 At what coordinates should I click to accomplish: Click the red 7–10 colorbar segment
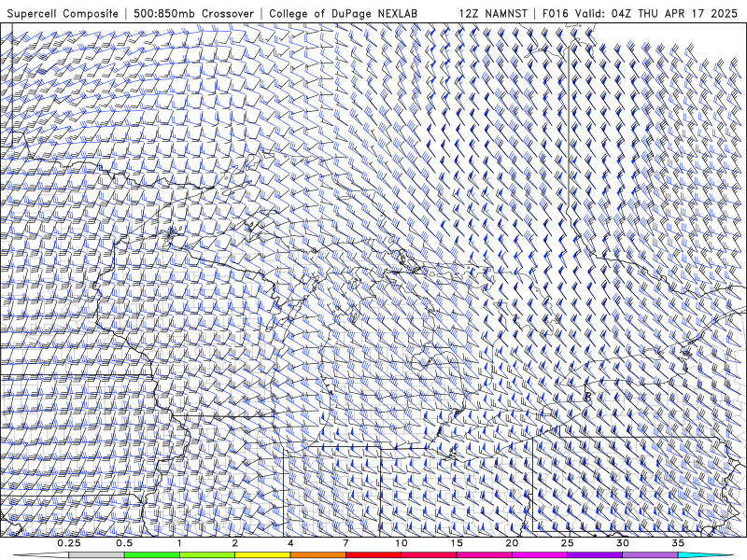(373, 555)
